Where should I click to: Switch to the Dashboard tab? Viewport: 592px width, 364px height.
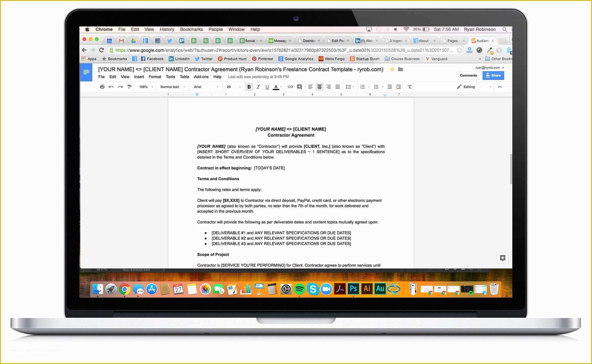click(x=309, y=41)
